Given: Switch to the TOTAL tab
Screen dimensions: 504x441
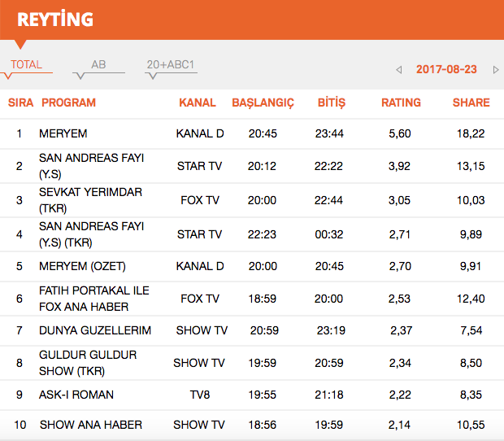Looking at the screenshot, I should [x=26, y=65].
